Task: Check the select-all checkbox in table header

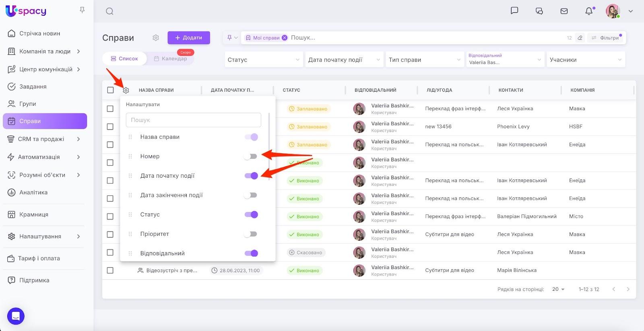Action: point(110,90)
